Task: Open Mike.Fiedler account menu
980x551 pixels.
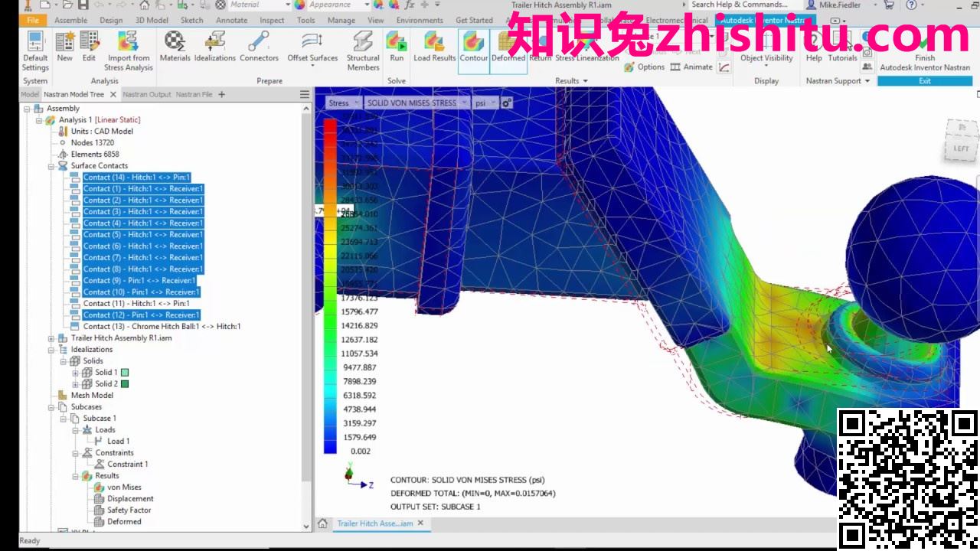Action: (x=840, y=5)
